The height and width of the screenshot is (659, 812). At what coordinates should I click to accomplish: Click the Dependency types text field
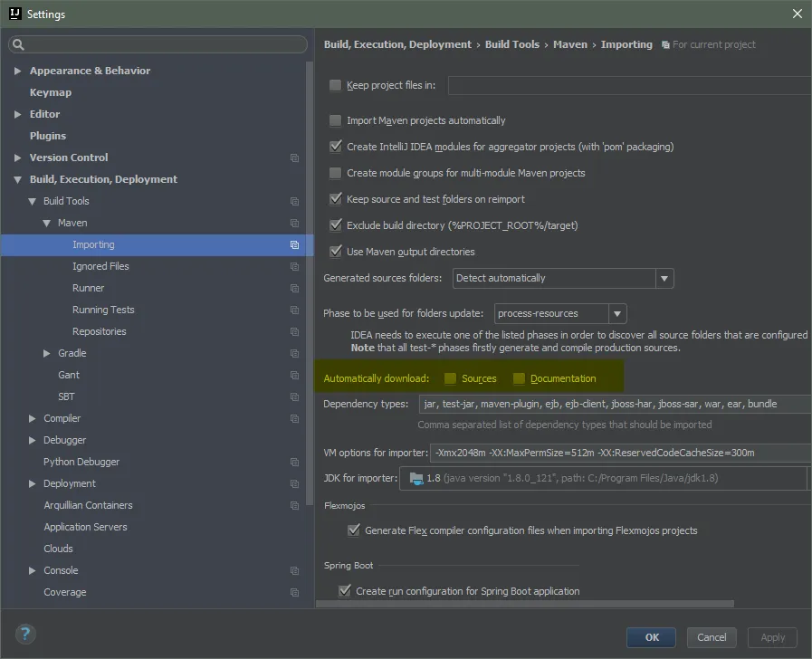pos(616,405)
